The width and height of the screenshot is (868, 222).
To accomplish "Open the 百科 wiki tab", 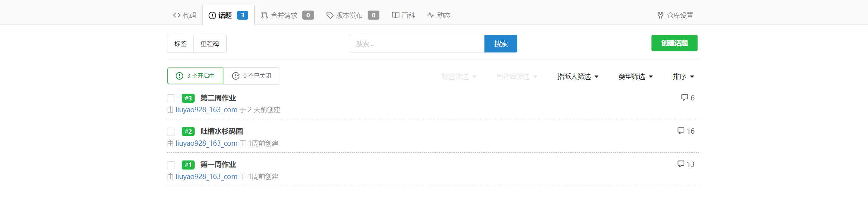I will tap(403, 15).
